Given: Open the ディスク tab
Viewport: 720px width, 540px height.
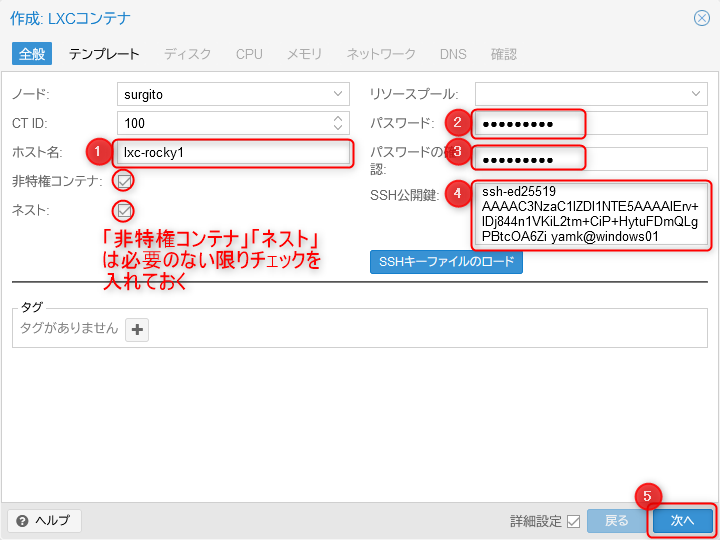Looking at the screenshot, I should (187, 54).
